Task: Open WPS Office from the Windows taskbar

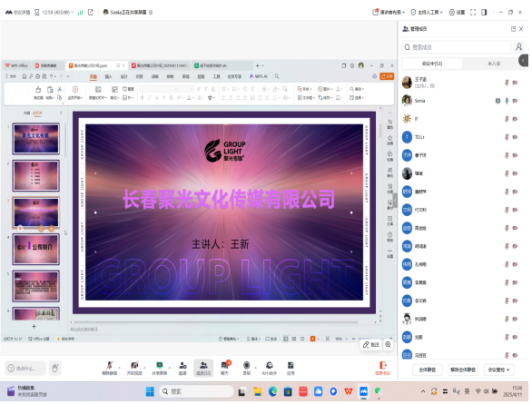Action: 349,391
